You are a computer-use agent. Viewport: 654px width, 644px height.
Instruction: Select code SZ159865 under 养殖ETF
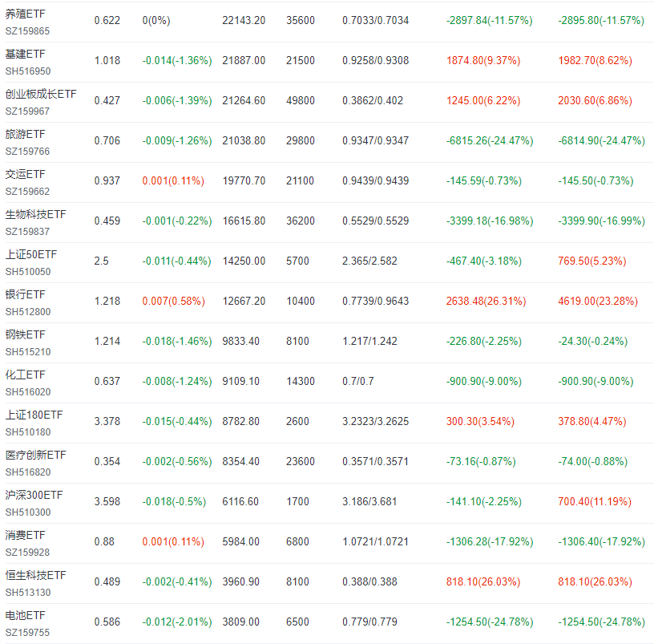(27, 31)
